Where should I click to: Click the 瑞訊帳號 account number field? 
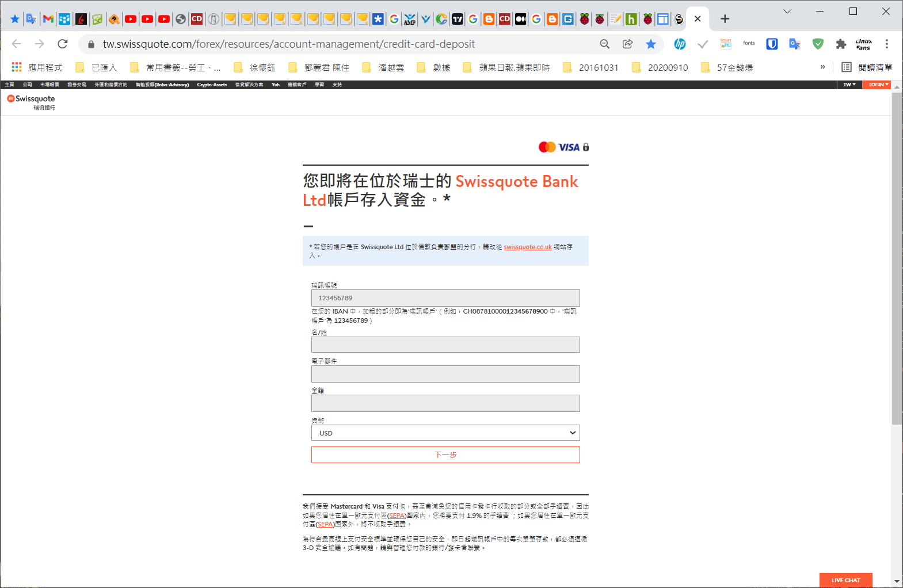coord(445,298)
